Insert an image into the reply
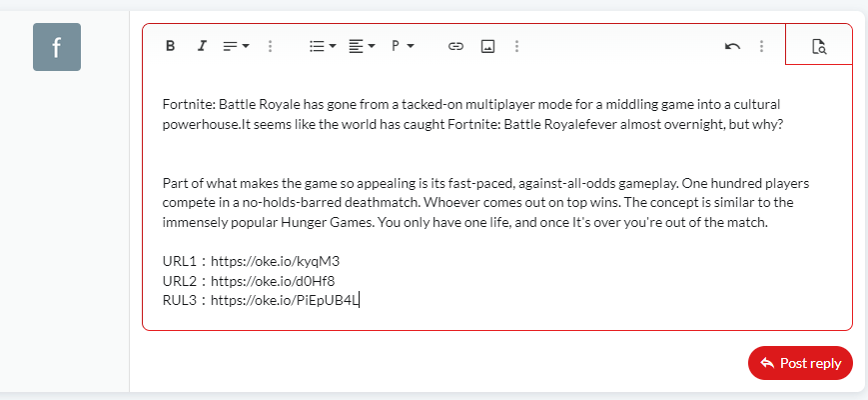The height and width of the screenshot is (400, 868). point(487,46)
